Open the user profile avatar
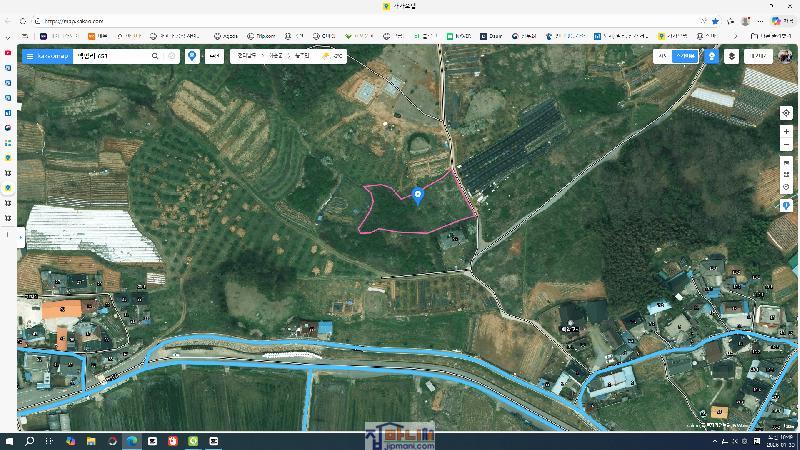 pyautogui.click(x=785, y=57)
